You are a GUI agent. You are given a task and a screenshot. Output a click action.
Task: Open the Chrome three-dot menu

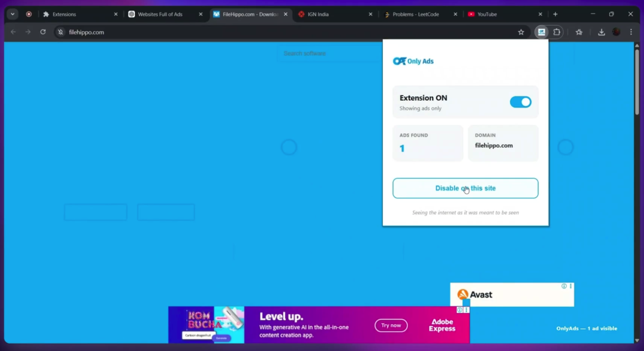[x=631, y=32]
